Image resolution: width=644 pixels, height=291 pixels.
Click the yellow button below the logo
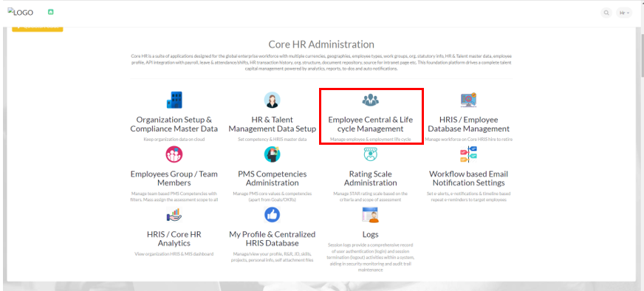click(38, 29)
